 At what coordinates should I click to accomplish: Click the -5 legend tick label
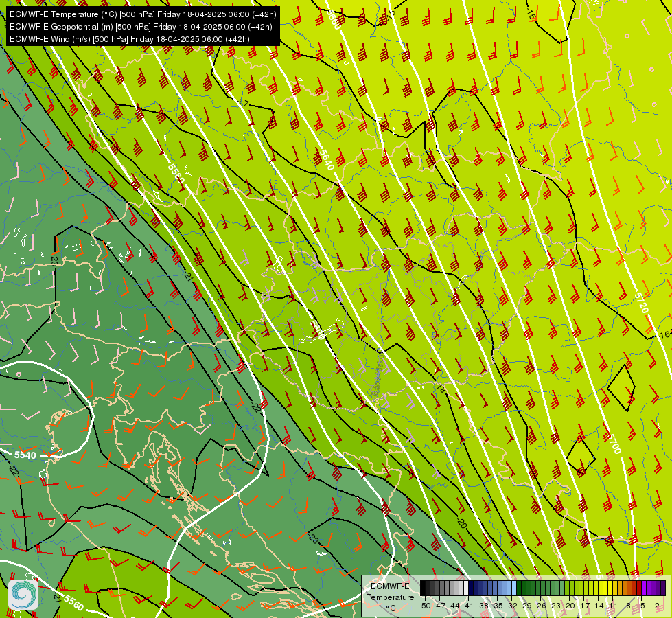coord(640,606)
